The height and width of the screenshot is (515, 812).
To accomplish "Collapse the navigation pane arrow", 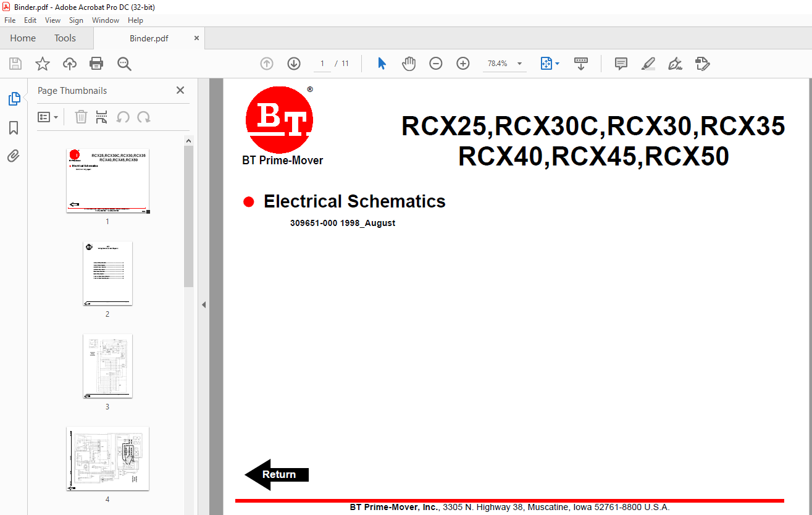I will click(204, 304).
